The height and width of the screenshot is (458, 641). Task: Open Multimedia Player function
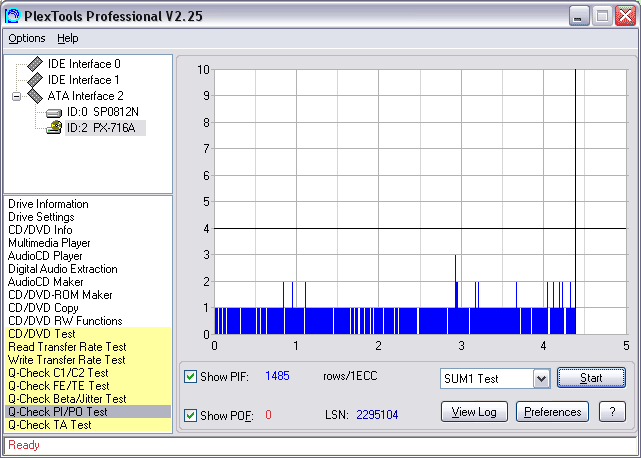(49, 243)
